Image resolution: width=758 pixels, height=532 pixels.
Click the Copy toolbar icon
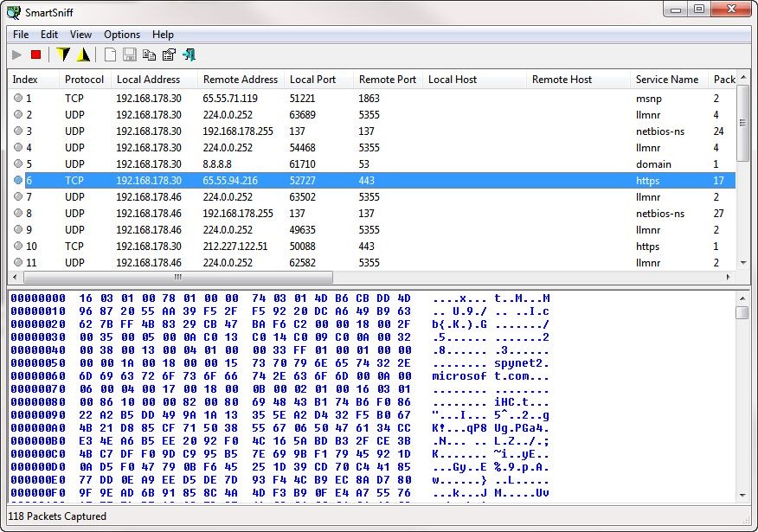tap(149, 55)
